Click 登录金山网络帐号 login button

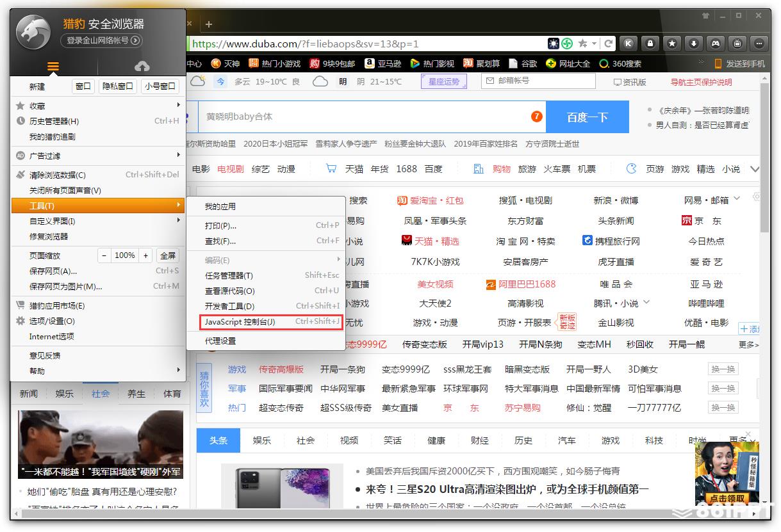[101, 40]
